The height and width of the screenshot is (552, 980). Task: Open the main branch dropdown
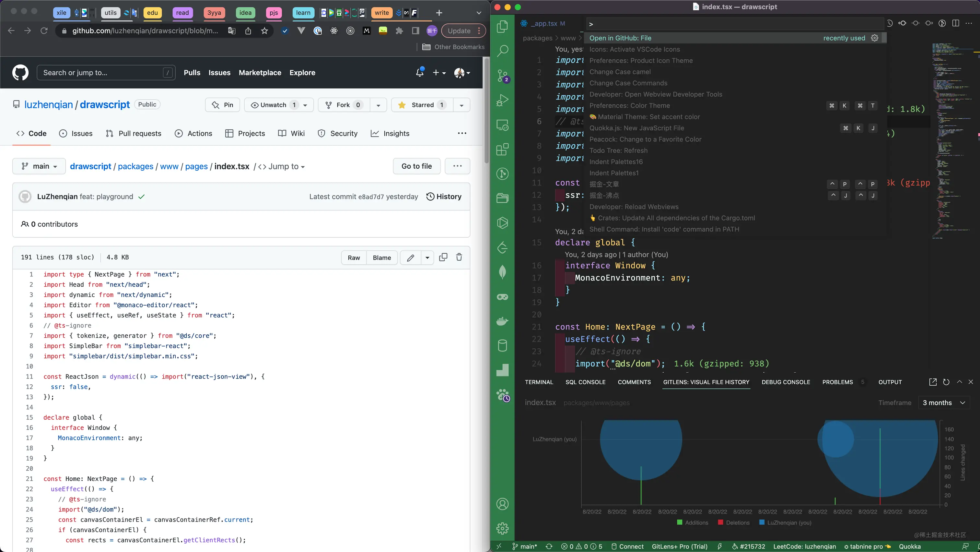[39, 166]
